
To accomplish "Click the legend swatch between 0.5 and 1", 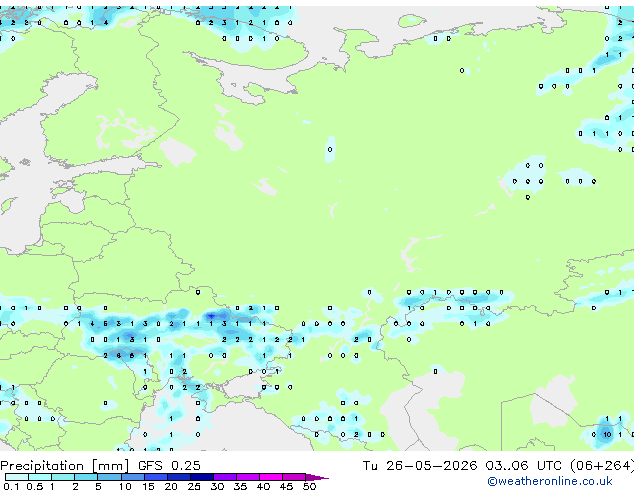I will (x=40, y=477).
